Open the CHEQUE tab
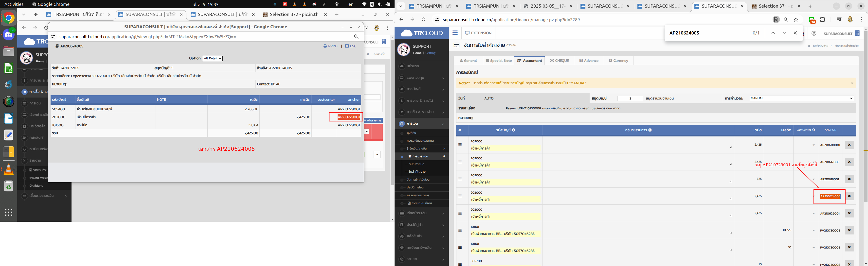Image resolution: width=868 pixels, height=266 pixels. point(559,61)
